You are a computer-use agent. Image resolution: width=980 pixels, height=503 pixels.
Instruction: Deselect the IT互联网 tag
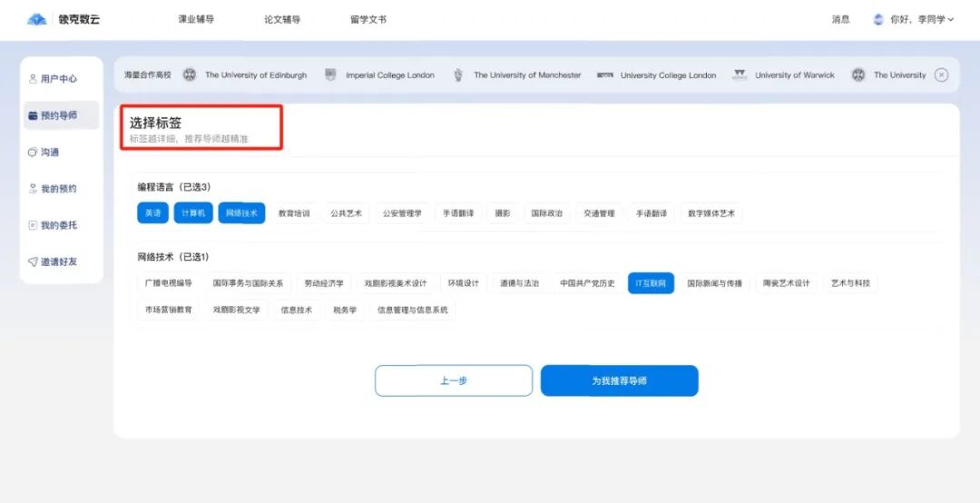(651, 283)
